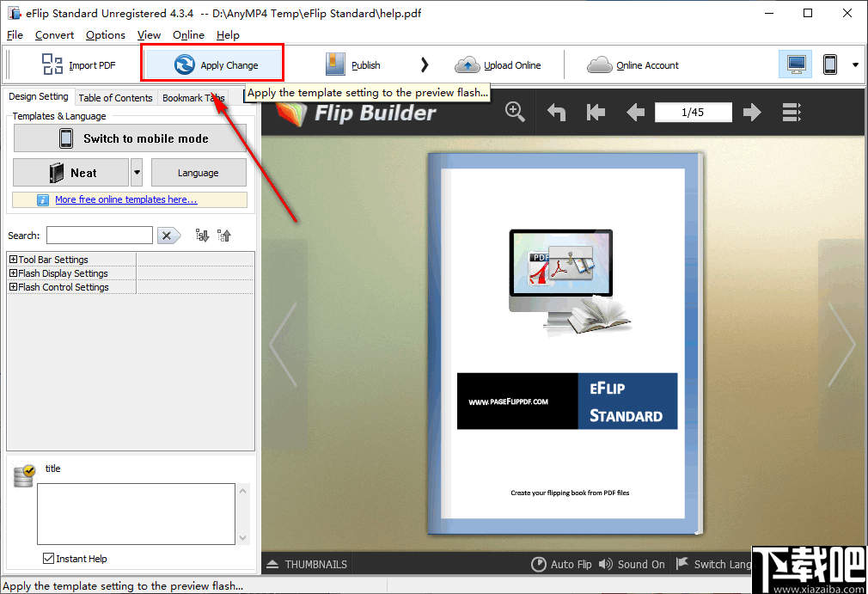Toggle the Instant Help checkbox
This screenshot has width=868, height=594.
pos(49,559)
